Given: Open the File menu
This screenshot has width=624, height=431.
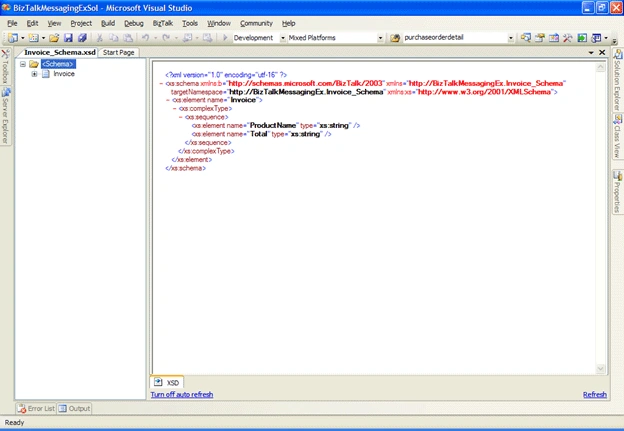Looking at the screenshot, I should (x=12, y=23).
